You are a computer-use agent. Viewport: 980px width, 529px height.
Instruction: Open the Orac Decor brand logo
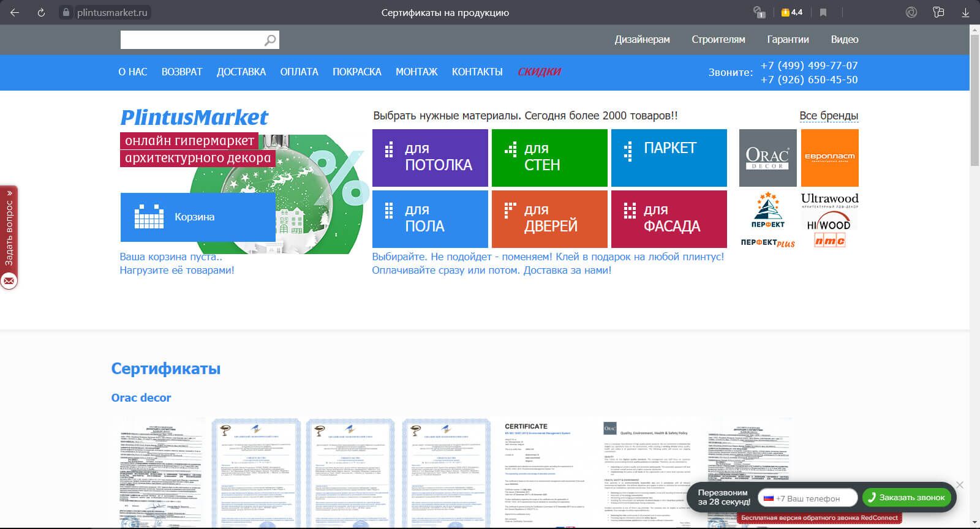pyautogui.click(x=767, y=158)
